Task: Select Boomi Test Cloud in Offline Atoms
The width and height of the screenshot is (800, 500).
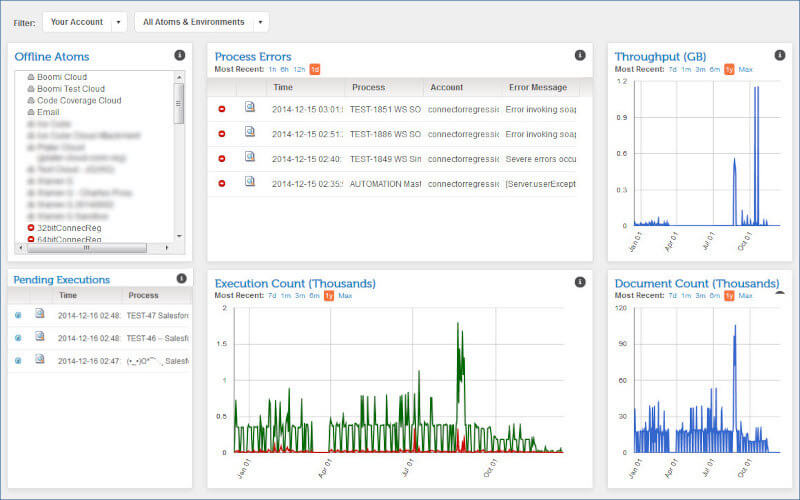Action: (70, 89)
